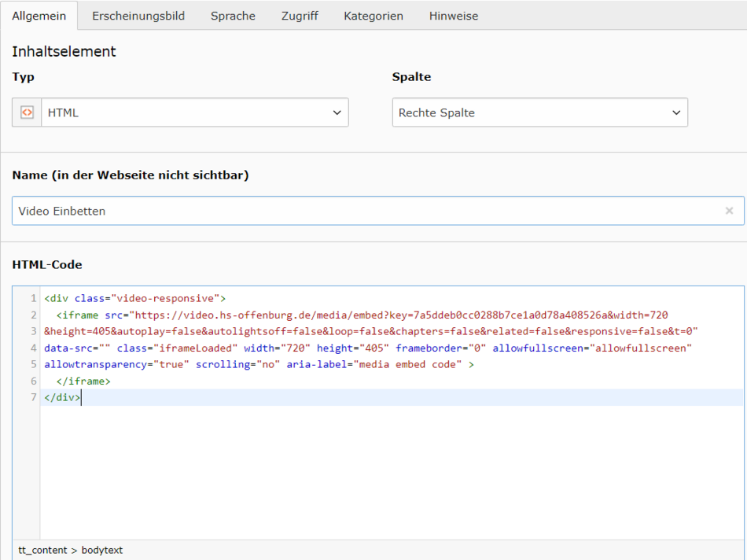The image size is (747, 560).
Task: Click line 4 with class iframeLoaded attributes
Action: (x=368, y=348)
